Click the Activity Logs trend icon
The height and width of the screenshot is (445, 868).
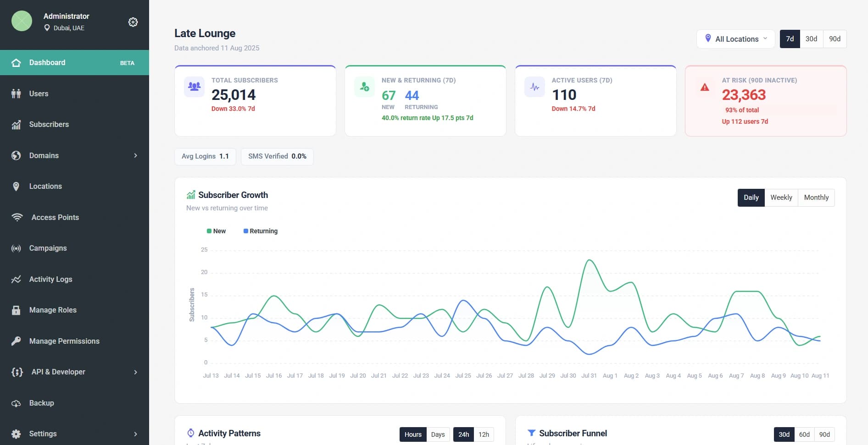(16, 279)
